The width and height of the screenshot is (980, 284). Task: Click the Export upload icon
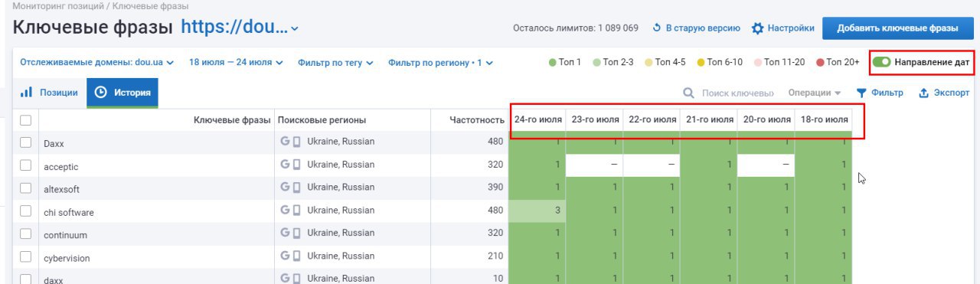tap(923, 93)
